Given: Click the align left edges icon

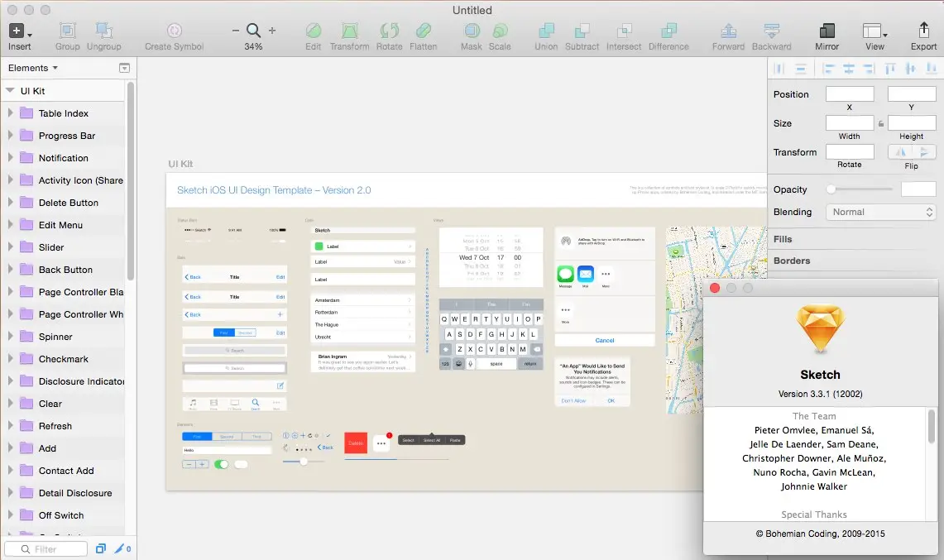Looking at the screenshot, I should click(x=828, y=69).
